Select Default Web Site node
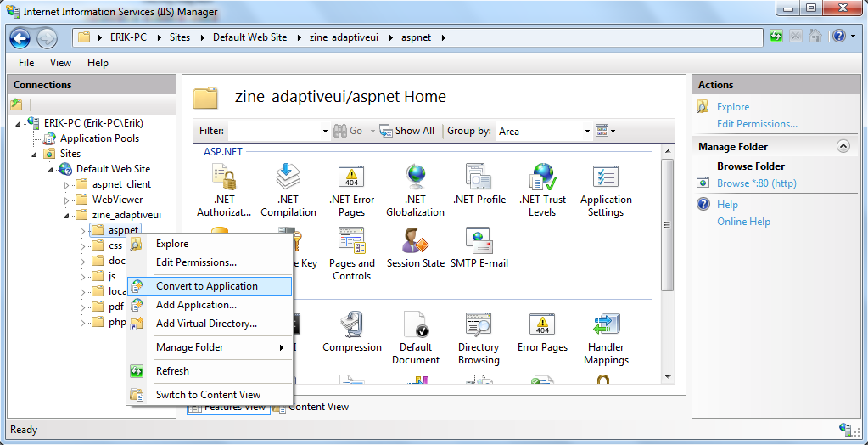Screen dimensions: 868x445 (113, 169)
